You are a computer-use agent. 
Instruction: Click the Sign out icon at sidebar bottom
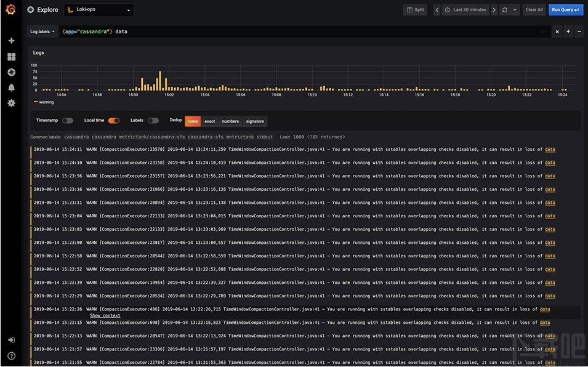[x=11, y=339]
